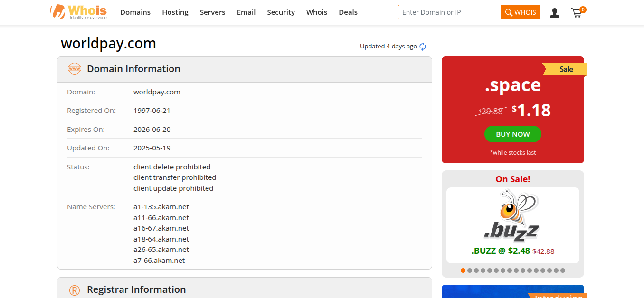Click the yellow Sale ribbon
This screenshot has width=644, height=298.
coord(565,69)
